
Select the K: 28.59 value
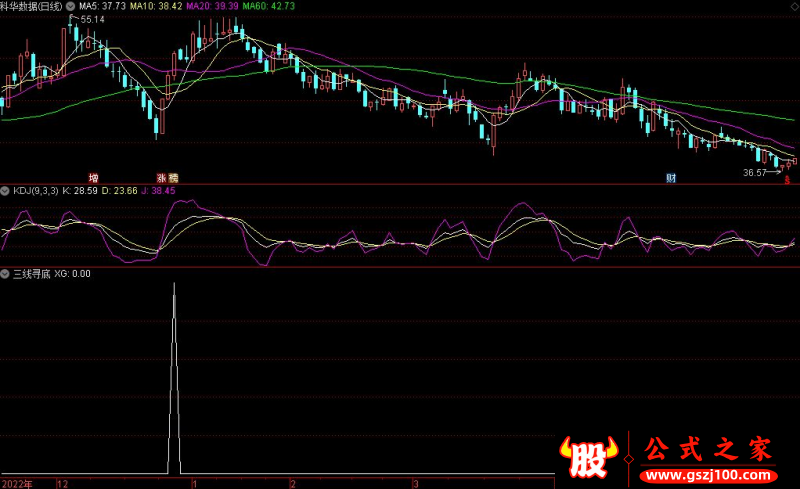click(80, 191)
